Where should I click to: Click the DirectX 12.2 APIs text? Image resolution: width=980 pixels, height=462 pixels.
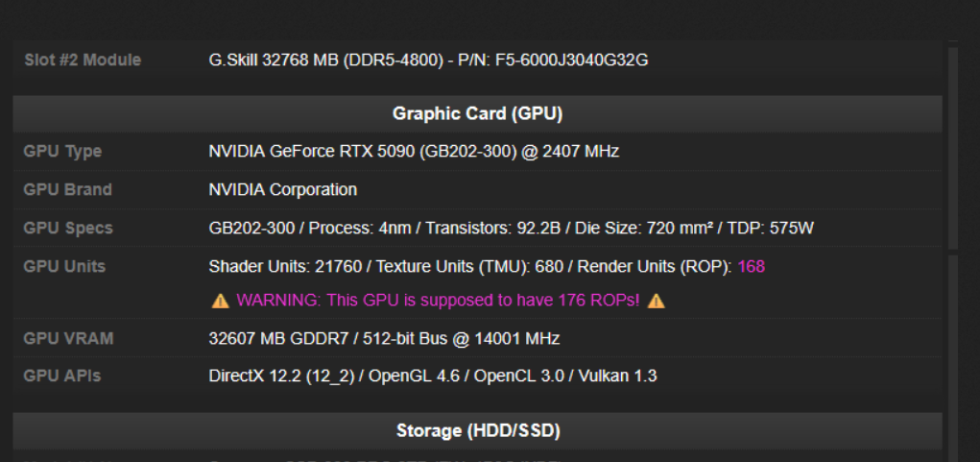click(x=433, y=377)
